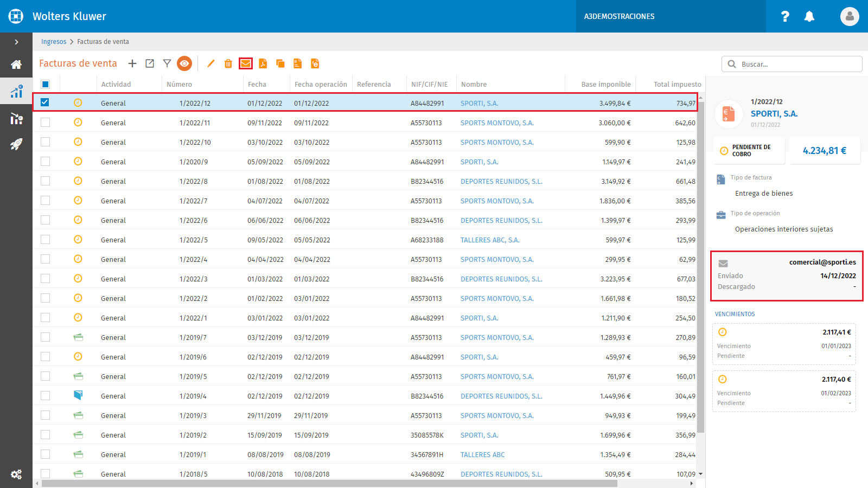Go to Ingresos breadcrumb

(x=54, y=42)
